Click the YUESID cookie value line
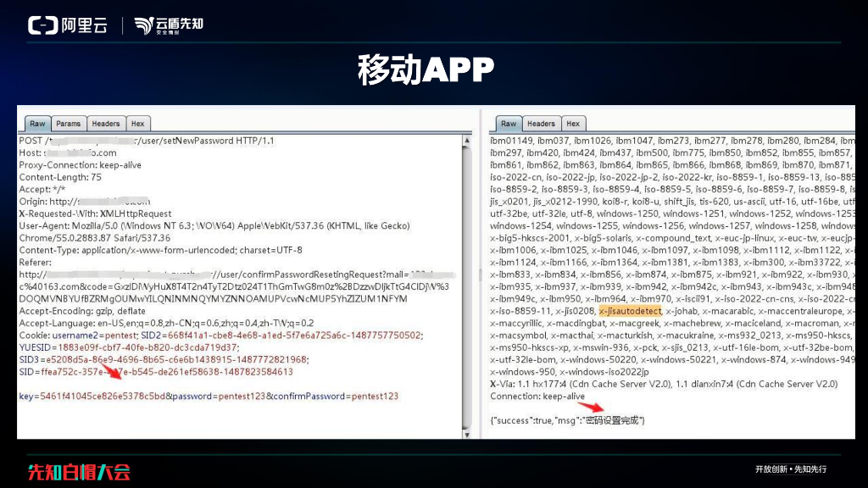The width and height of the screenshot is (868, 488). [x=129, y=347]
